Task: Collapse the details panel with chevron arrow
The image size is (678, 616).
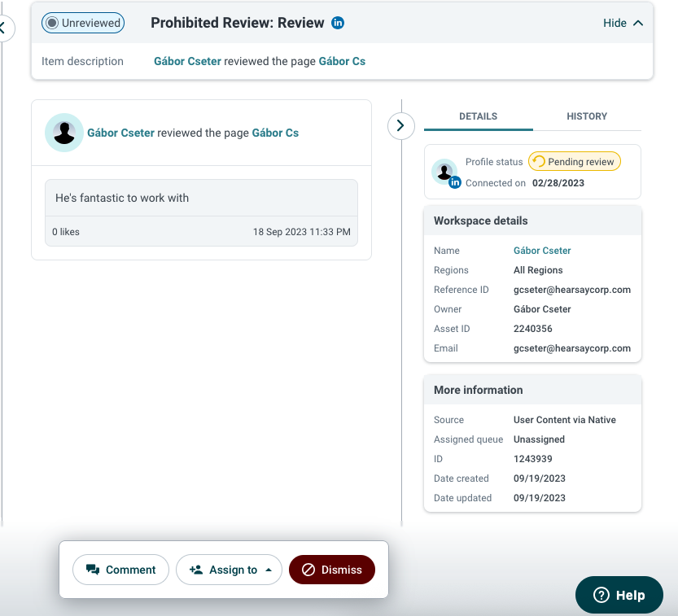Action: coord(400,126)
